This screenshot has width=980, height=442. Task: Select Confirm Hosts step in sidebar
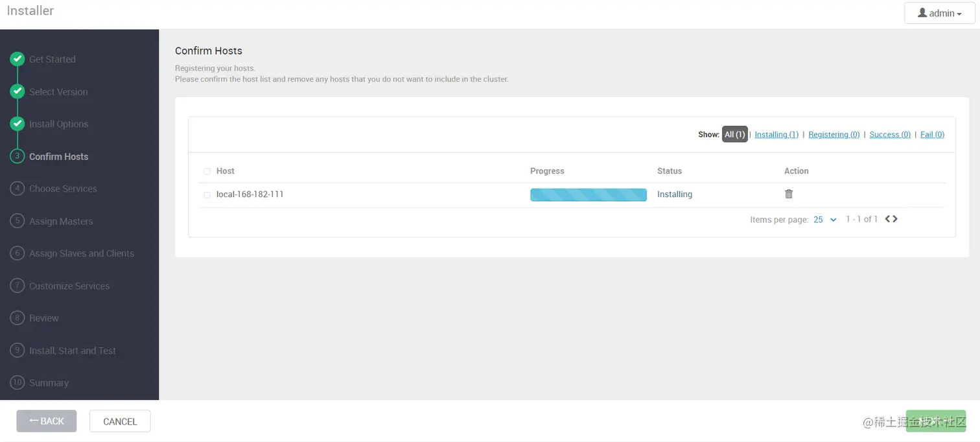(58, 156)
